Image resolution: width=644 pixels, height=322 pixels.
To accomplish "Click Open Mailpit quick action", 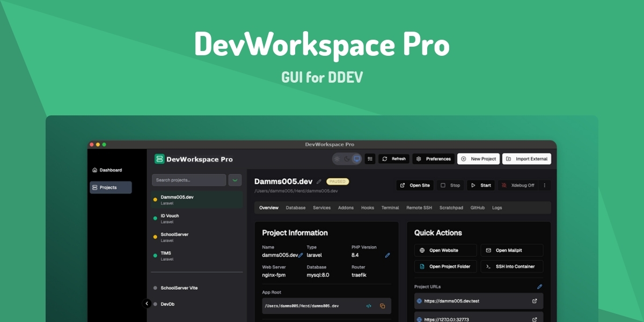I will tap(512, 250).
